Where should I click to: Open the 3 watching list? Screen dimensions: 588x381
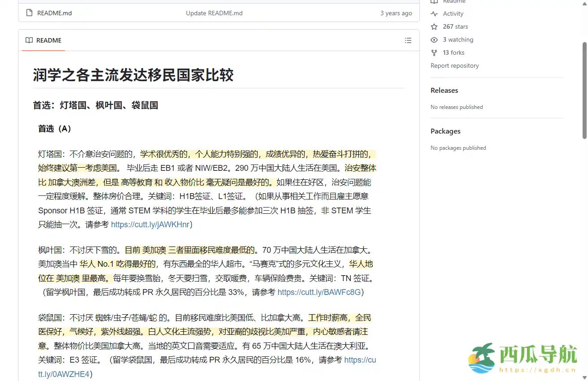pos(457,39)
